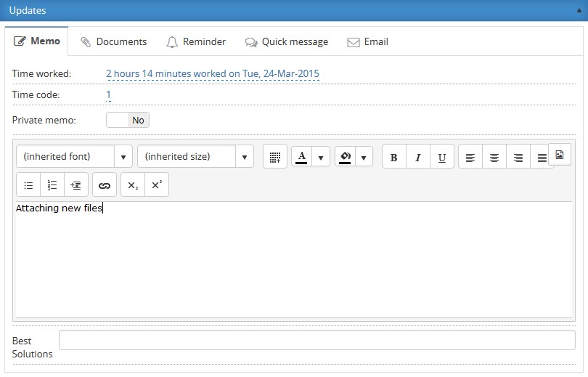
Task: Insert a hyperlink
Action: (104, 185)
